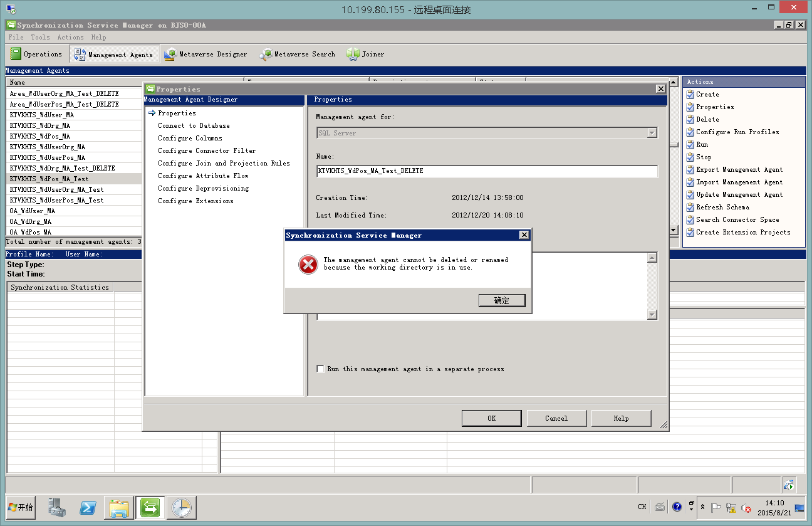Image resolution: width=812 pixels, height=526 pixels.
Task: Open the Joiner tool
Action: pyautogui.click(x=365, y=55)
